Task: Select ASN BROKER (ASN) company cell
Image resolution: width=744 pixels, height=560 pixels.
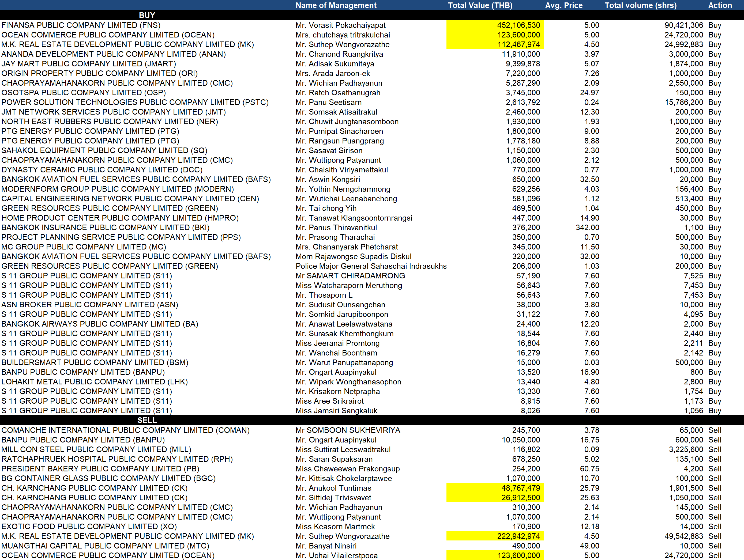Action: 90,305
